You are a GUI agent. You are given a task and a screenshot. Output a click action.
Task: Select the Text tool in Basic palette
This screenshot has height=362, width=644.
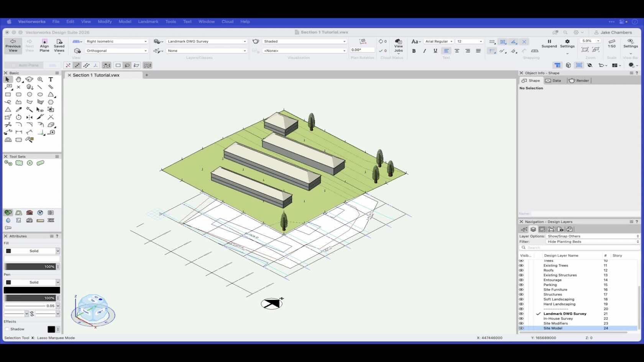(x=51, y=79)
